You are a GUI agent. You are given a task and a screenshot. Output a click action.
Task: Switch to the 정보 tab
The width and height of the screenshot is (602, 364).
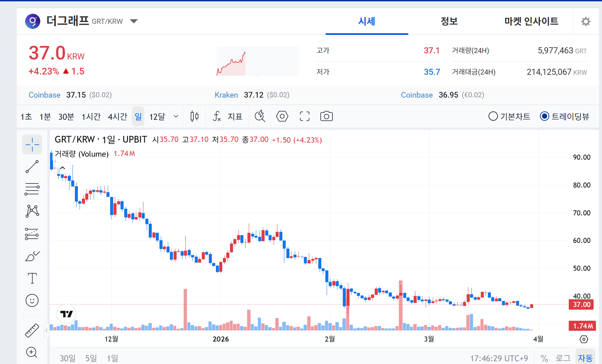coord(449,21)
